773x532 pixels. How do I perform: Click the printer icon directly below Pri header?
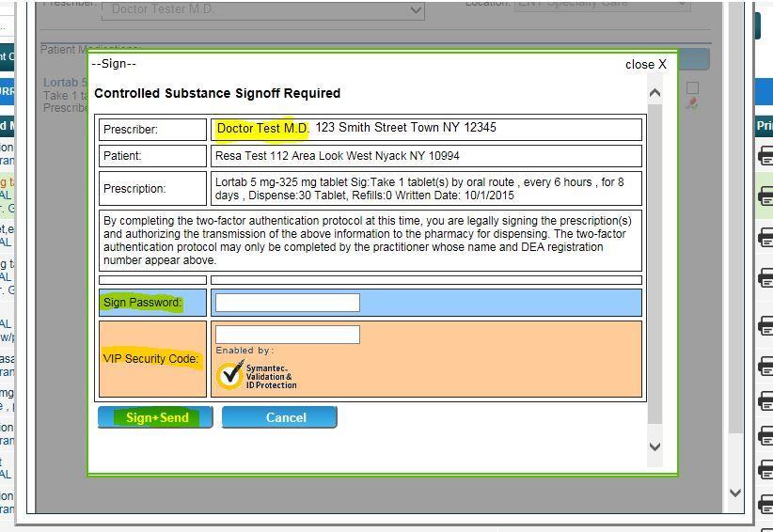click(765, 156)
